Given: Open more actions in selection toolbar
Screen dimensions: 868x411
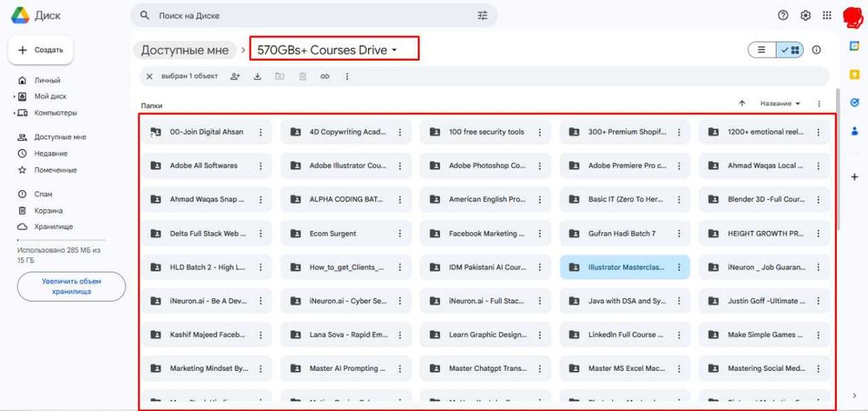Looking at the screenshot, I should [x=347, y=76].
